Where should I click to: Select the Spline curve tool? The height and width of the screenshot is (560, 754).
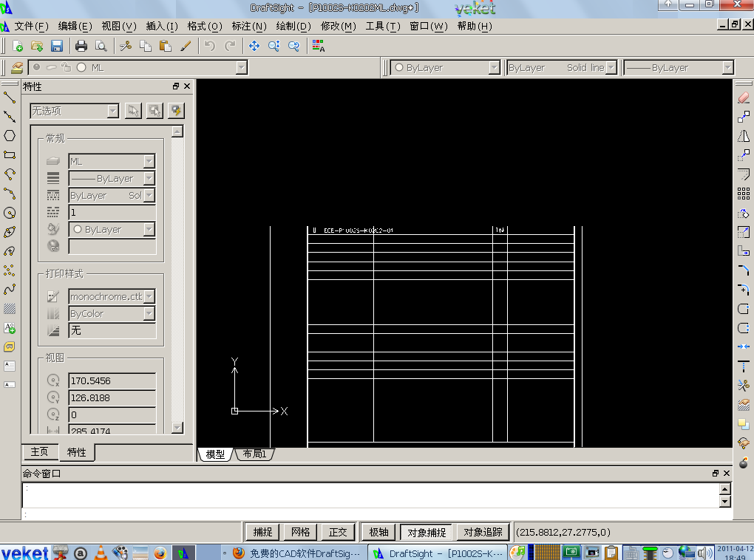(10, 290)
